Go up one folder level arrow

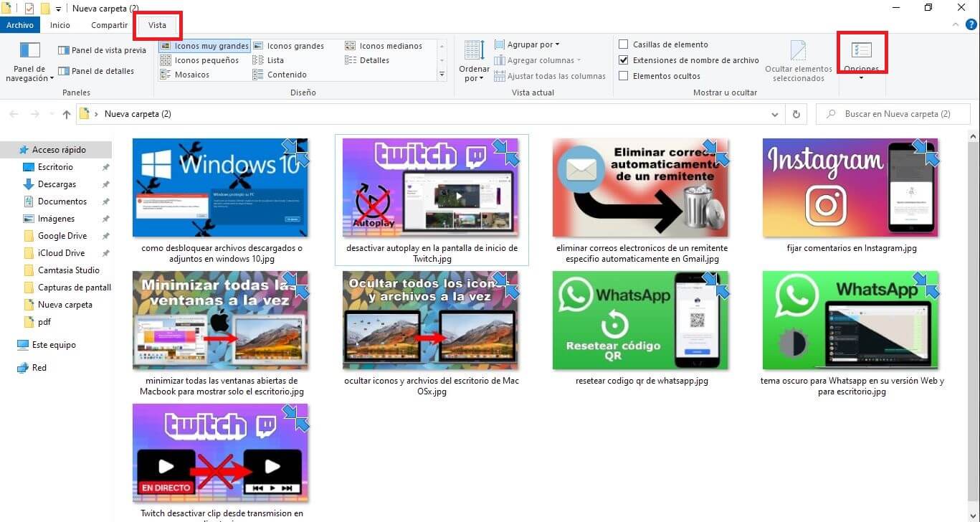point(67,114)
